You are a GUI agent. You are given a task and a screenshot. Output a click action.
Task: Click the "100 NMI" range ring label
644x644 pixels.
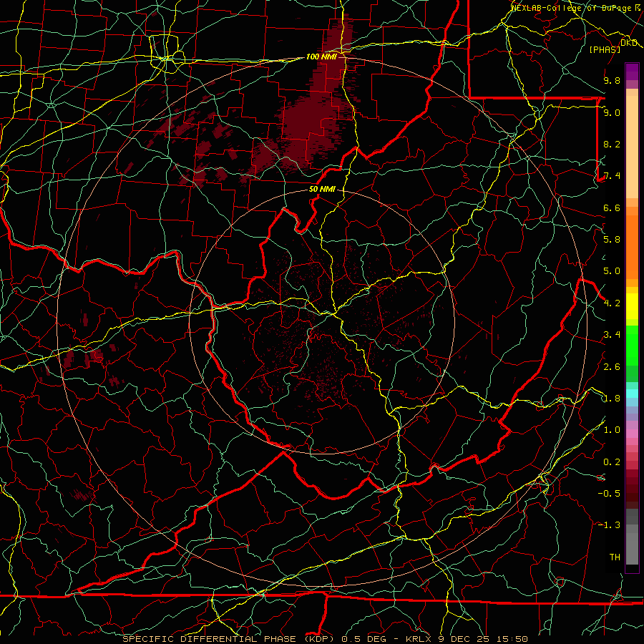(x=321, y=57)
